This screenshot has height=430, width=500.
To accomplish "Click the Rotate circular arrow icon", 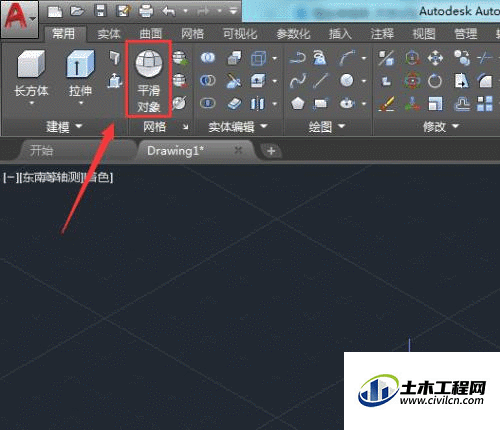I will tap(435, 81).
